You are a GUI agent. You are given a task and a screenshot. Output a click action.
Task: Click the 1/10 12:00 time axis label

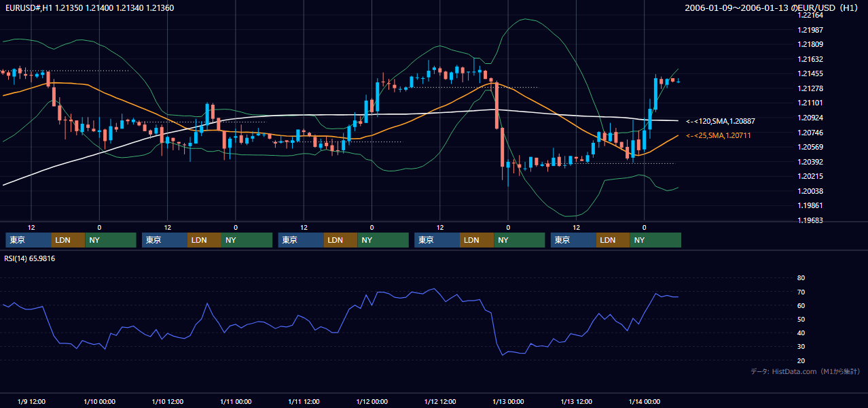(167, 401)
